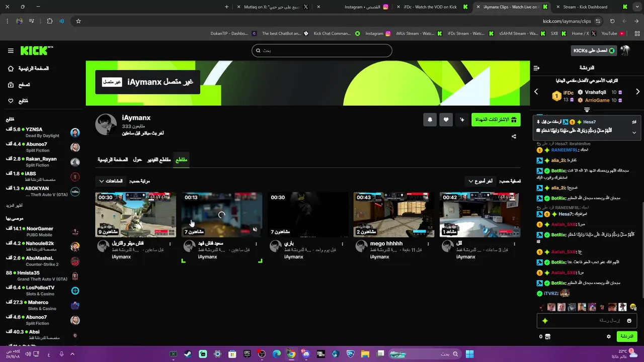This screenshot has width=644, height=362.
Task: Open new browser tab with plus icon
Action: click(226, 7)
